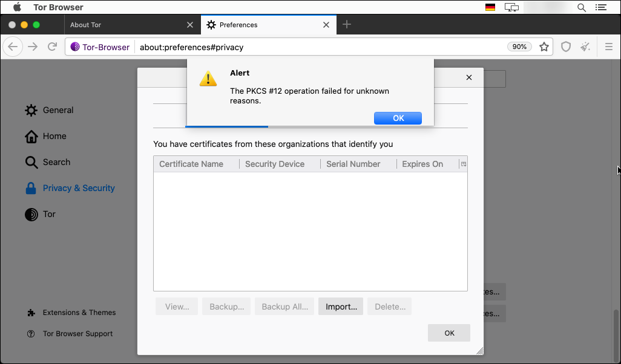This screenshot has height=364, width=621.
Task: Open the hamburger application menu
Action: pos(609,47)
